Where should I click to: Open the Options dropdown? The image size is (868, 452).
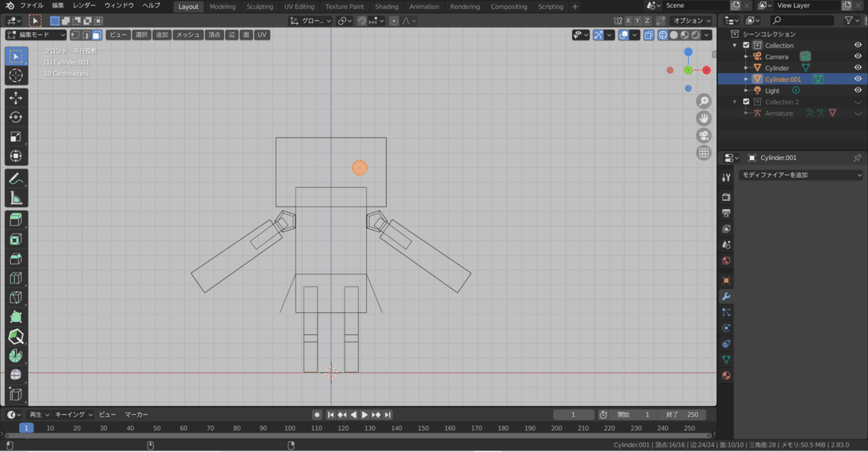pos(692,21)
